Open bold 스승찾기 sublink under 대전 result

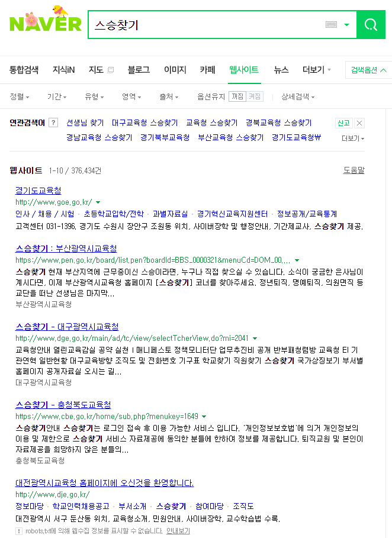click(x=171, y=507)
